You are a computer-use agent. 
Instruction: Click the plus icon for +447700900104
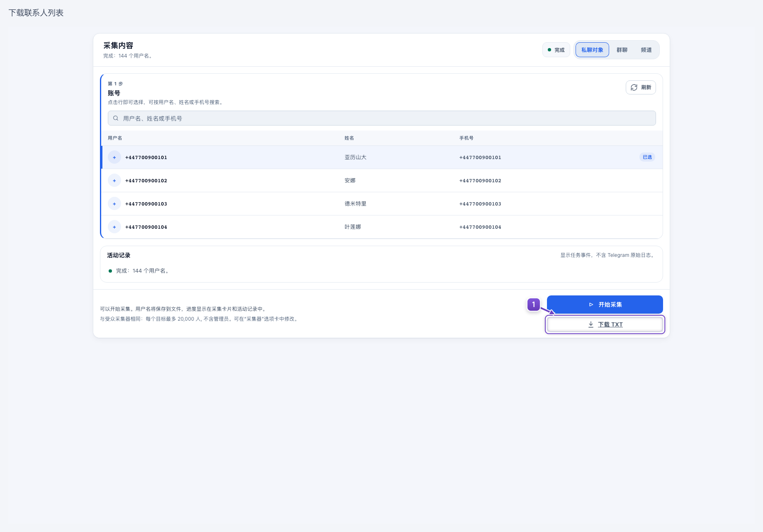coord(114,227)
